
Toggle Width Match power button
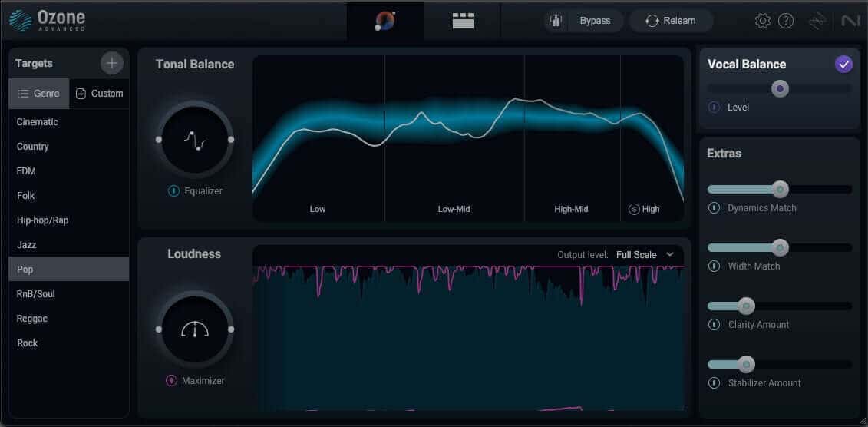click(x=714, y=266)
